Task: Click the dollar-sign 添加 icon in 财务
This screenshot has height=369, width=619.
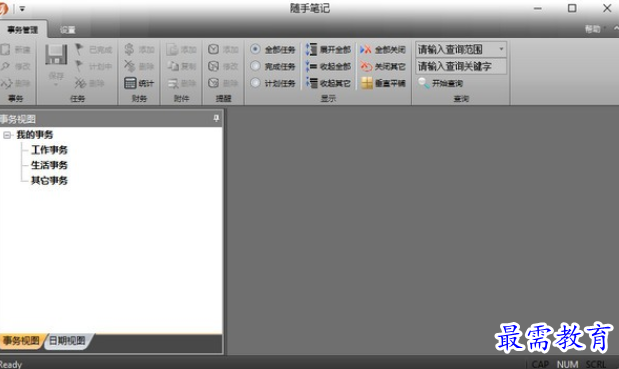Action: pos(129,49)
